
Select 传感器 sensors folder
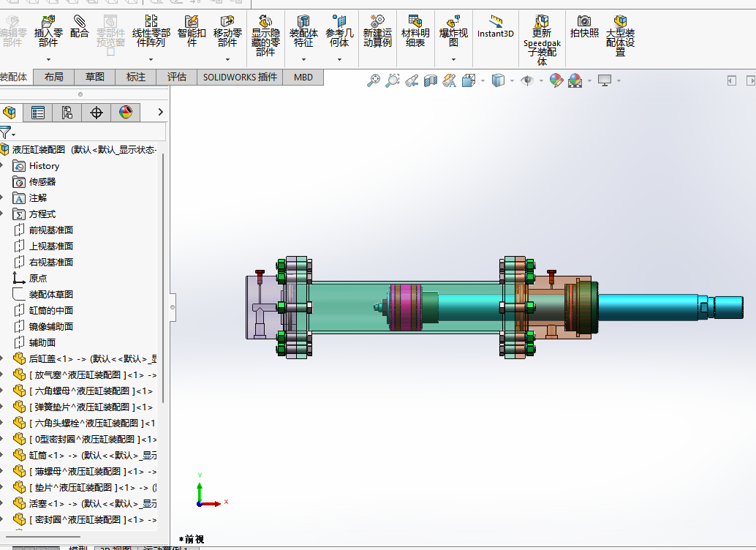(42, 182)
